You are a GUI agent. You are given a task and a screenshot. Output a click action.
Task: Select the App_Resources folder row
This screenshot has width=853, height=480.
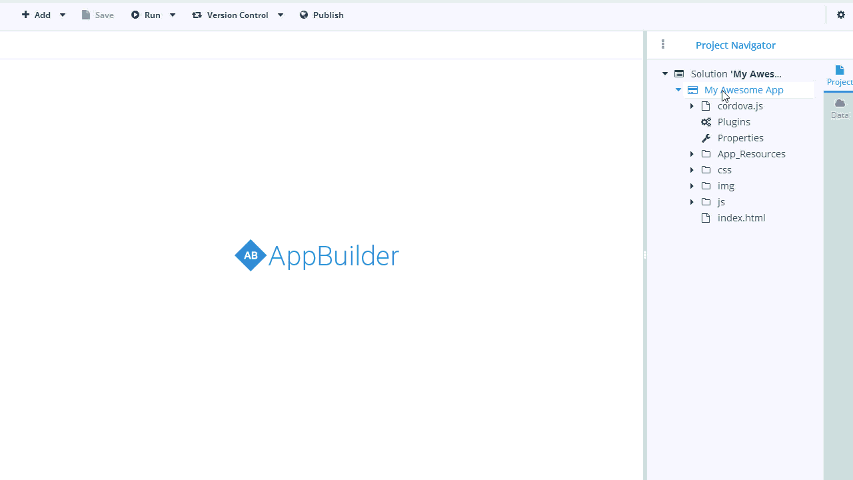[x=751, y=154]
